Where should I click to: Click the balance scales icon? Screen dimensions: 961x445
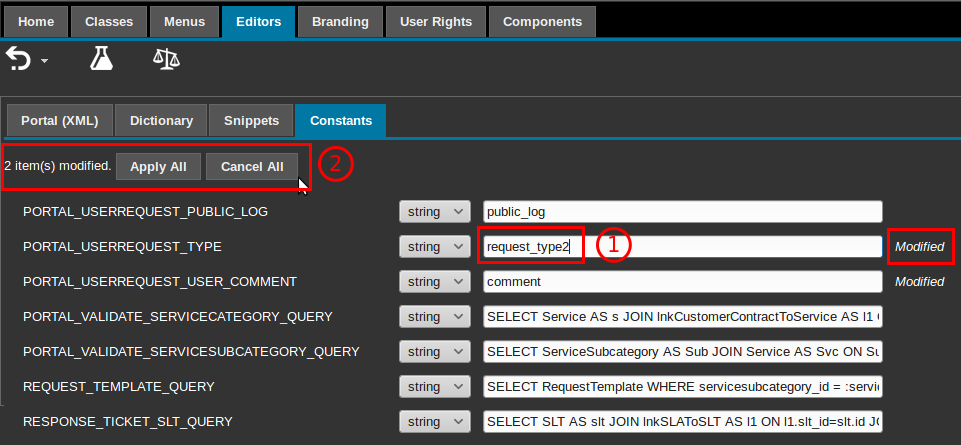click(166, 60)
